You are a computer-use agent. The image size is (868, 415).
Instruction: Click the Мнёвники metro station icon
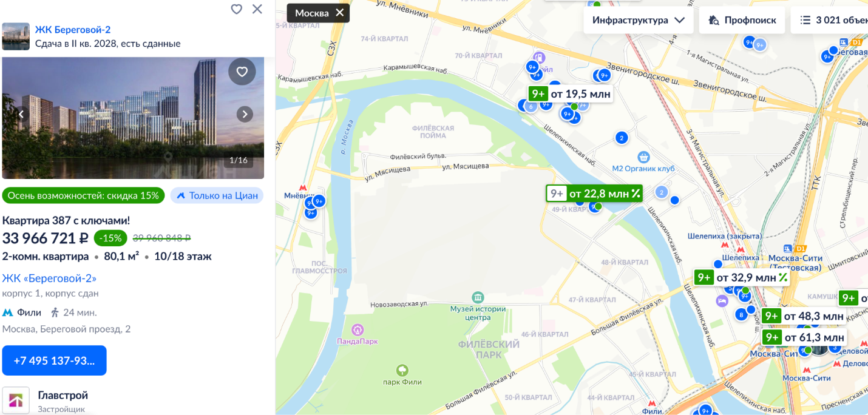(x=303, y=188)
